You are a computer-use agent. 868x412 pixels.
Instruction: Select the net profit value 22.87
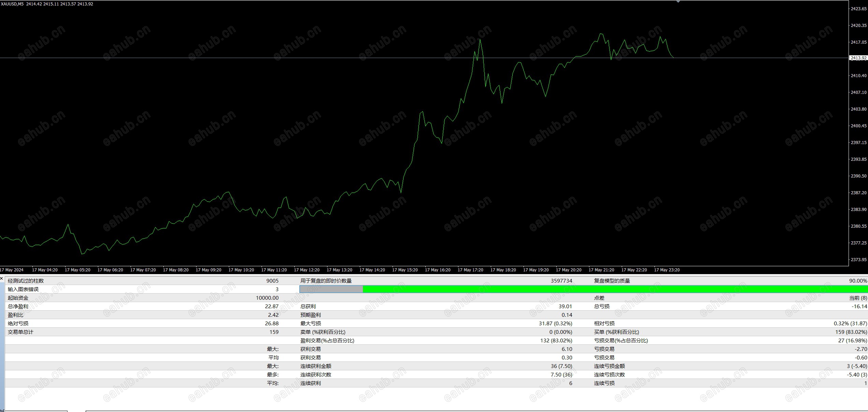tap(272, 307)
